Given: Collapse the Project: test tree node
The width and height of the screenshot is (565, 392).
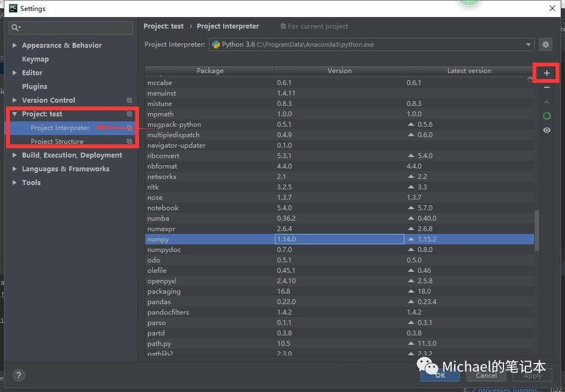Looking at the screenshot, I should (15, 114).
